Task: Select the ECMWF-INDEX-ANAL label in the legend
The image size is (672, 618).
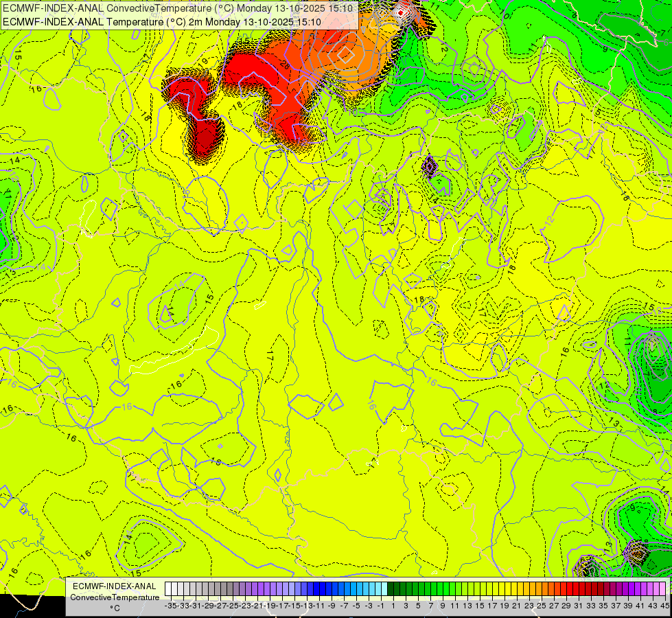Action: [115, 586]
